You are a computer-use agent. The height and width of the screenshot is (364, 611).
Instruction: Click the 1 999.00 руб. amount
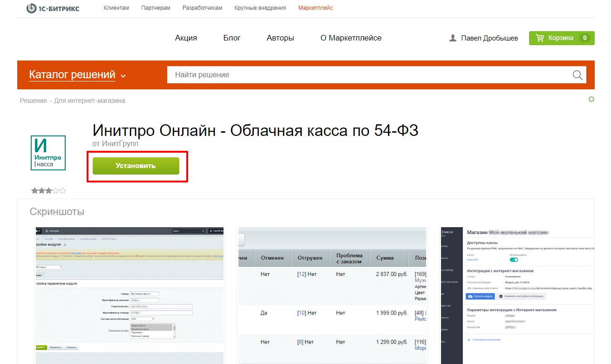coord(393,313)
